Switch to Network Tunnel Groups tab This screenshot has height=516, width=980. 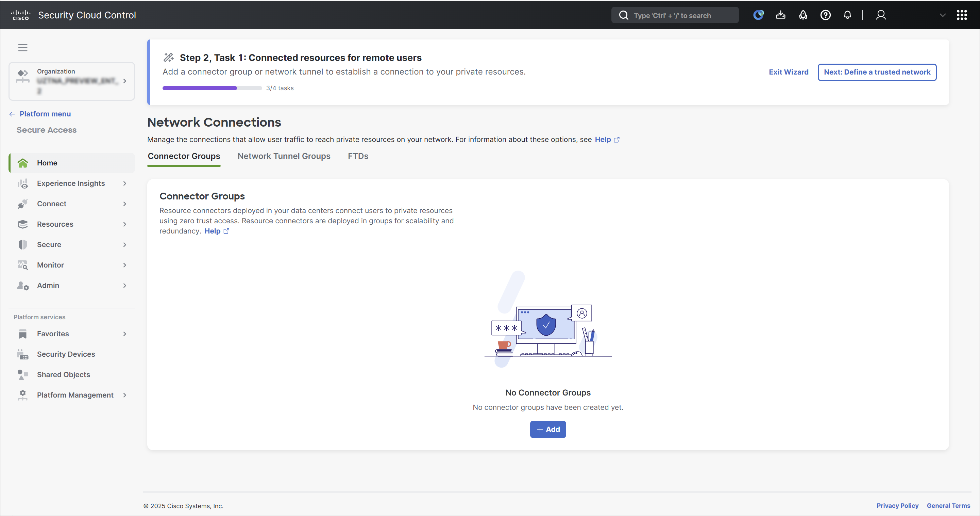coord(284,156)
